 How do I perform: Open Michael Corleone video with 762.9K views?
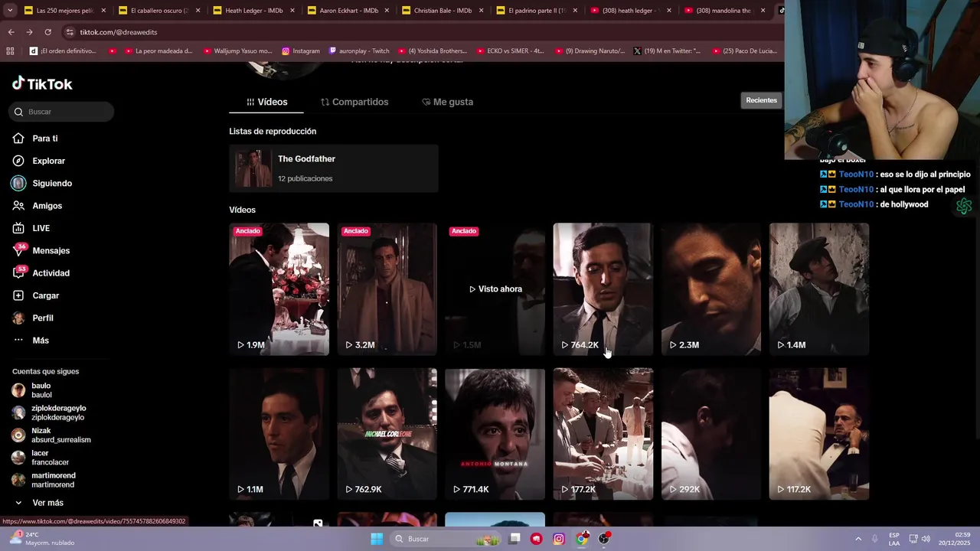pyautogui.click(x=387, y=434)
